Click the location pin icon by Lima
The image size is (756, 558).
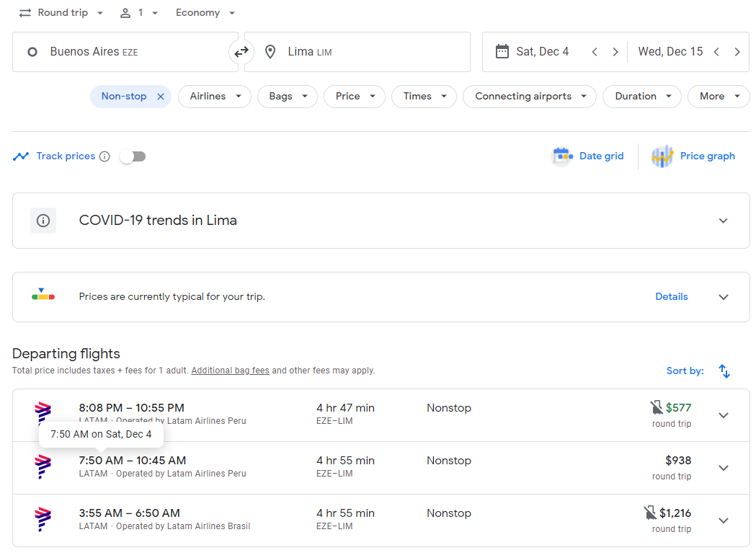coord(270,52)
